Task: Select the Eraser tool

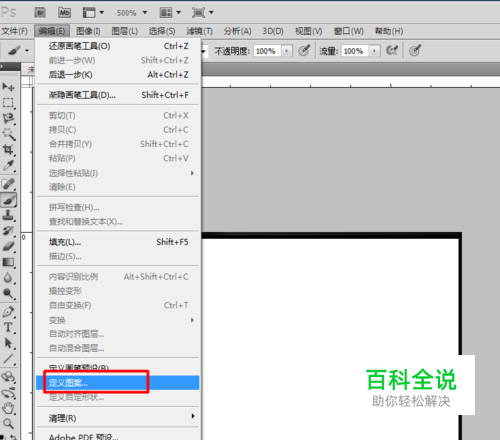Action: 8,246
